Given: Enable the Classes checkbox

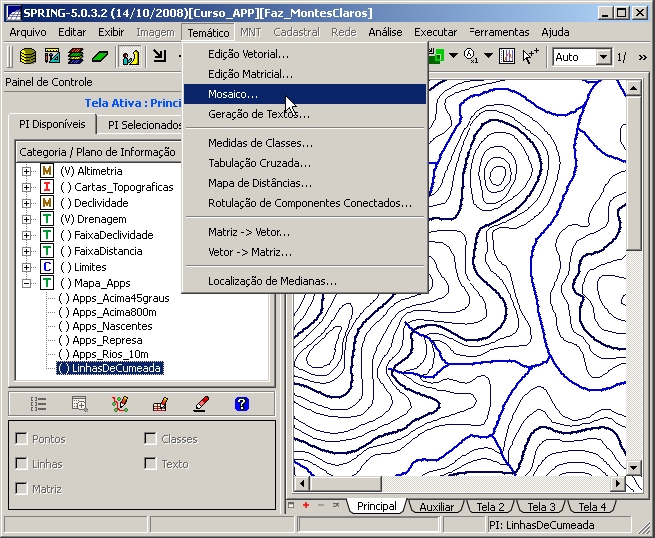Looking at the screenshot, I should point(151,439).
